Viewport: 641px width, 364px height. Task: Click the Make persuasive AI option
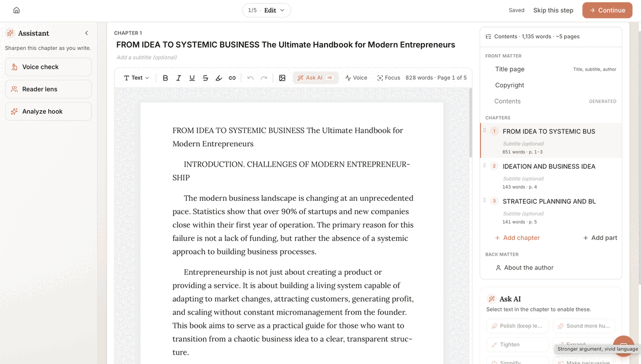coord(584,362)
